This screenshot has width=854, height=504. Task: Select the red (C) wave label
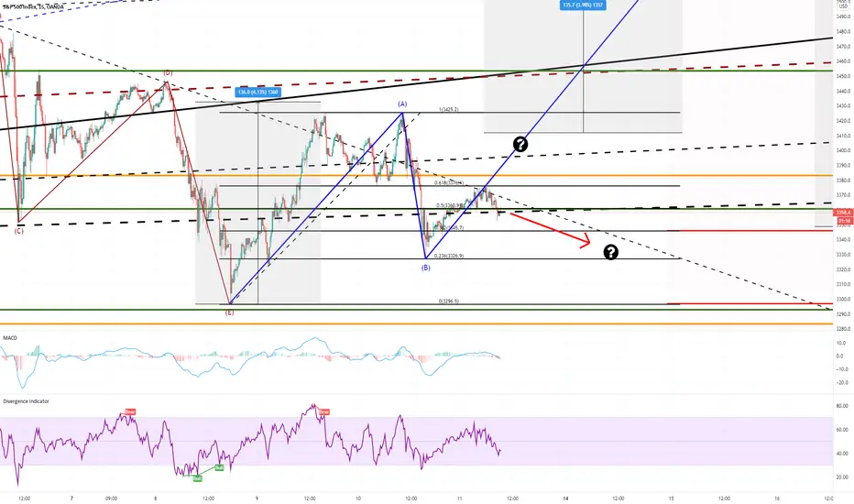tap(18, 231)
